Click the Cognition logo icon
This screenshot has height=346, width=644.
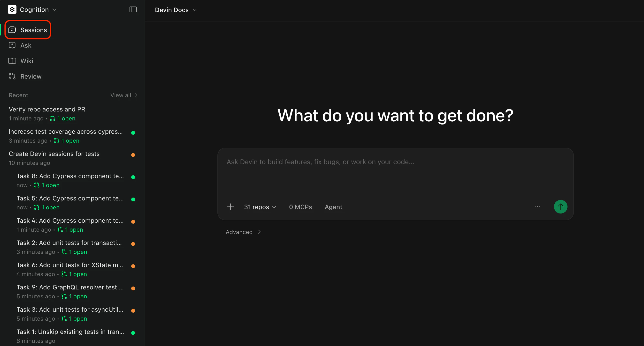point(12,9)
